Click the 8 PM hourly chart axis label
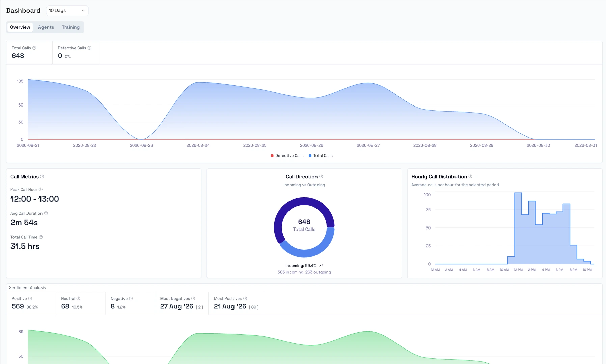Image resolution: width=606 pixels, height=364 pixels. [573, 270]
